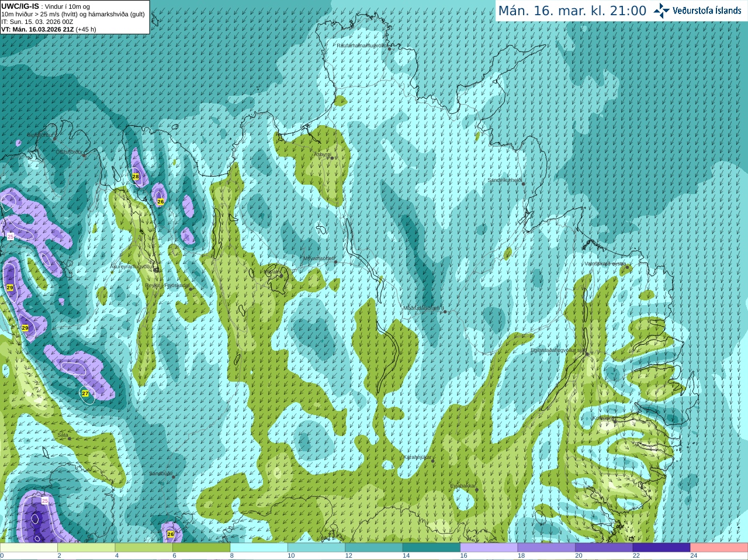Click the Siglufjörður station label
748x560 pixels.
click(x=40, y=135)
